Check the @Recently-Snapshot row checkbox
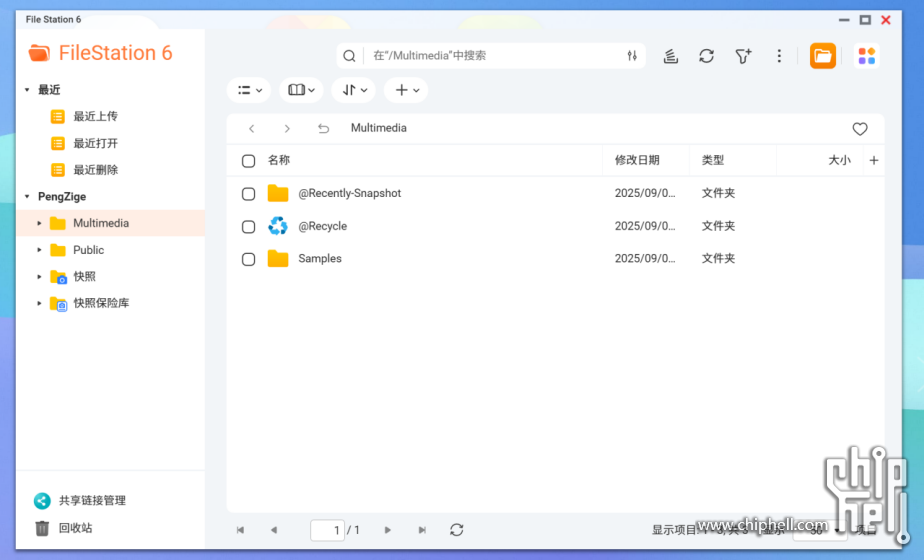Image resolution: width=924 pixels, height=560 pixels. click(248, 194)
